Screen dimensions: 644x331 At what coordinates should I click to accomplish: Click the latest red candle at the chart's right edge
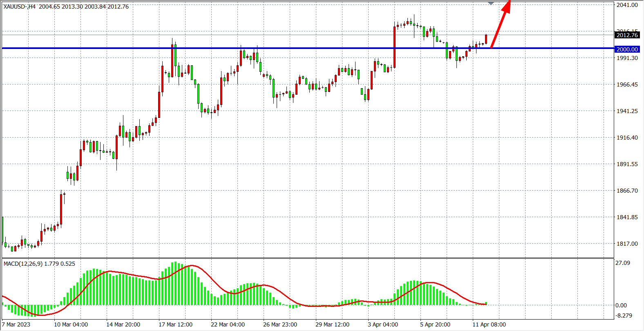pos(486,39)
